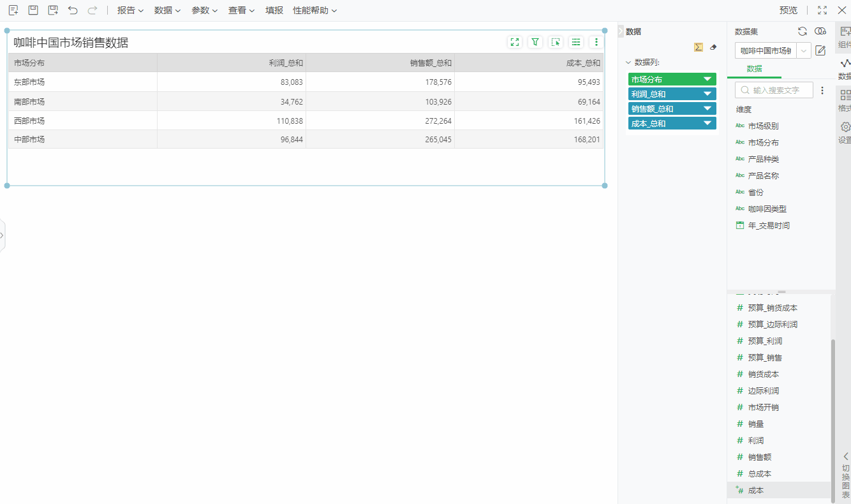Open the 参数 menu
This screenshot has width=851, height=504.
click(204, 10)
